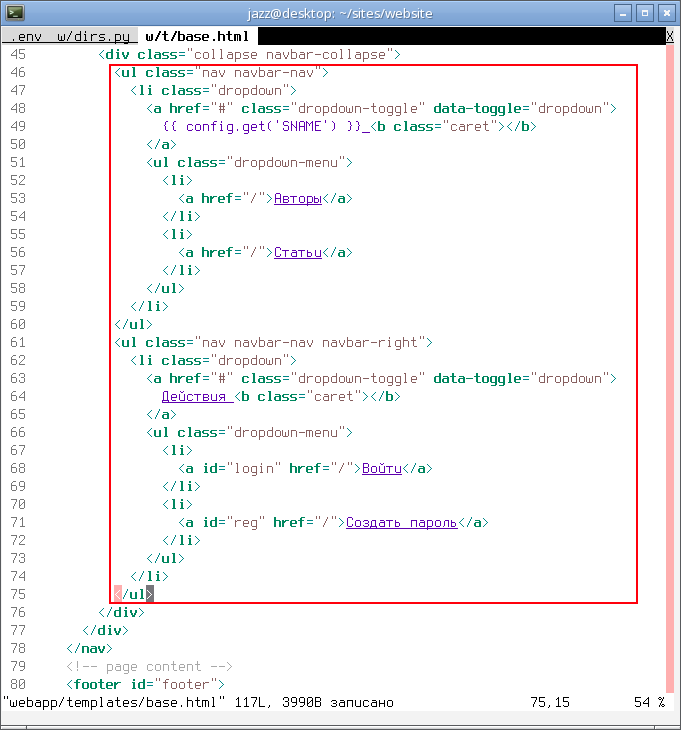Image resolution: width=681 pixels, height=730 pixels.
Task: Minimize the terminal window
Action: (623, 13)
